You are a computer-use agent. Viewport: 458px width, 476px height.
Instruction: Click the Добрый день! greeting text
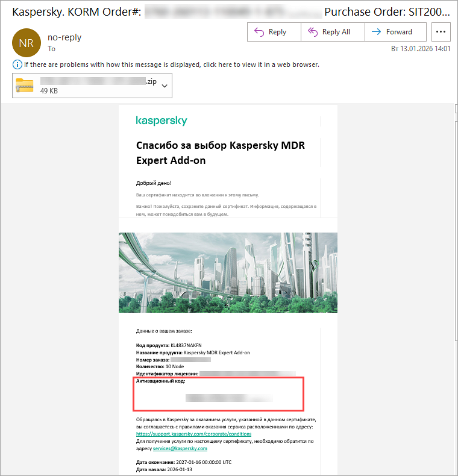154,183
